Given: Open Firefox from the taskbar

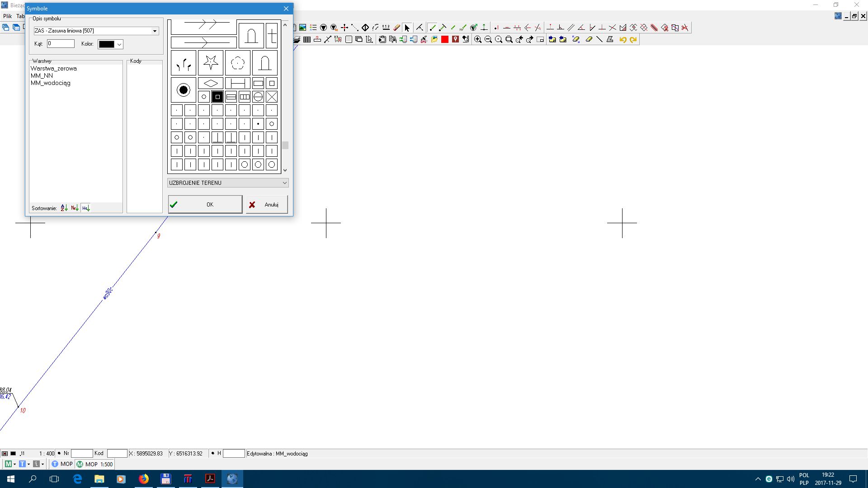Looking at the screenshot, I should [144, 479].
